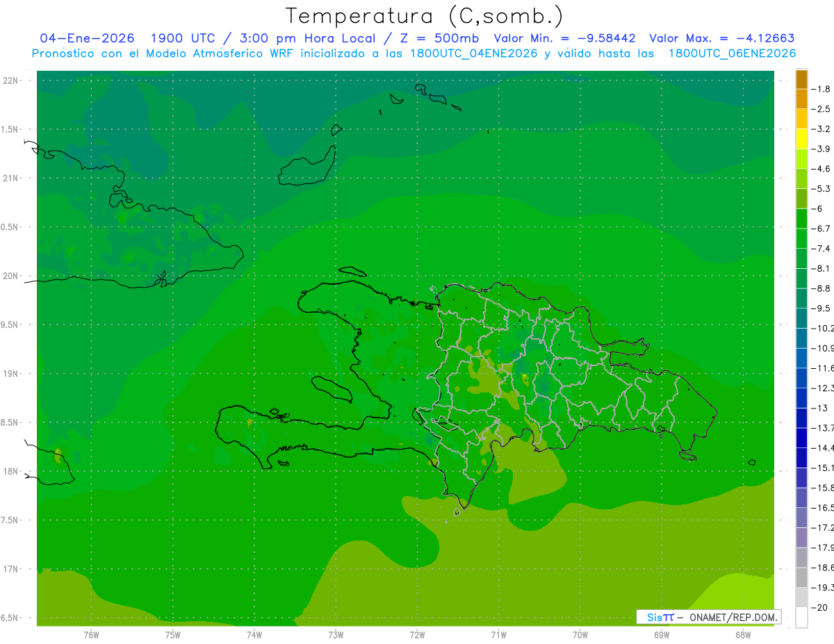Click the 'ONAMET/REP.DOM.' credit label
Viewport: 834px width, 644px height.
click(733, 617)
